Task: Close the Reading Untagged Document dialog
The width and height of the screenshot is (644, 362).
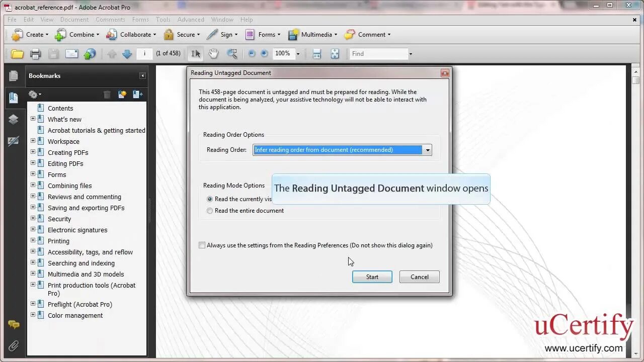Action: pyautogui.click(x=445, y=73)
